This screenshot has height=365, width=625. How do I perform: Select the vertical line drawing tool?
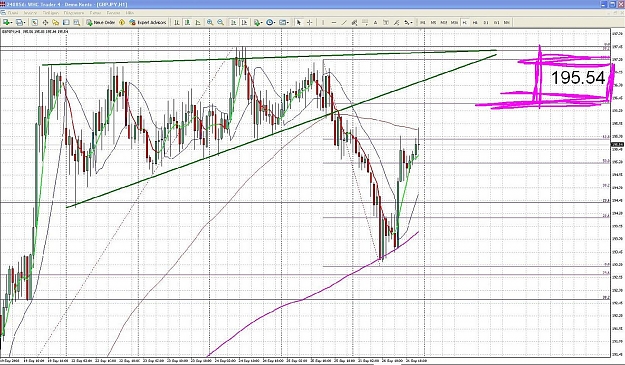click(323, 22)
